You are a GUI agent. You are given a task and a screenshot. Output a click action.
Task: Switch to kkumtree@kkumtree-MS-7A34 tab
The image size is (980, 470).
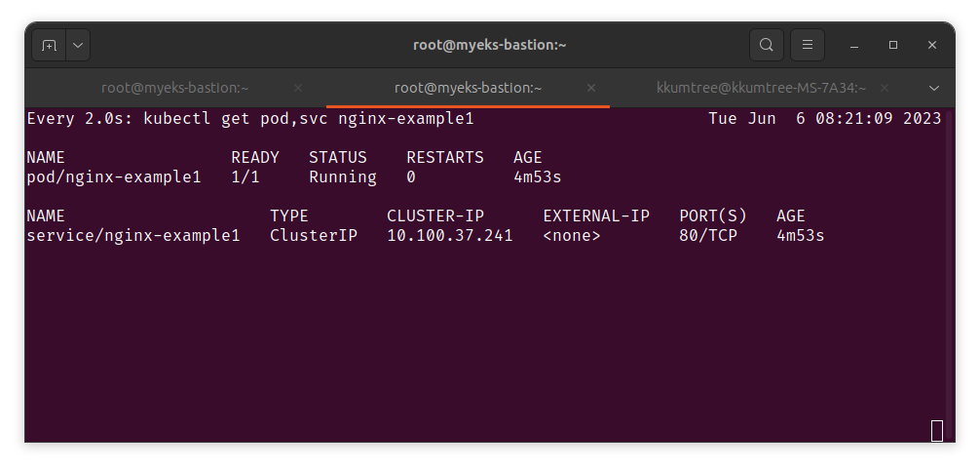tap(761, 88)
